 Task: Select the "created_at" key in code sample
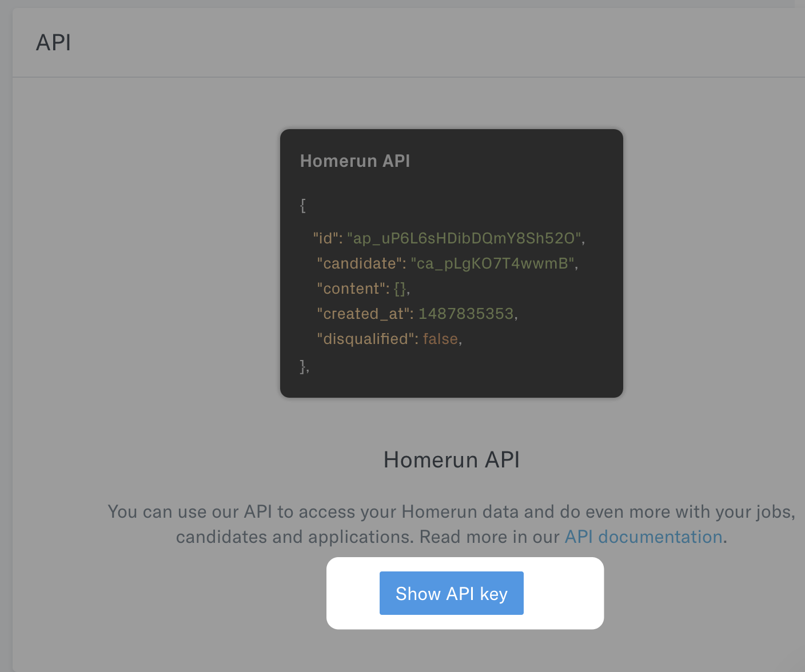(364, 314)
